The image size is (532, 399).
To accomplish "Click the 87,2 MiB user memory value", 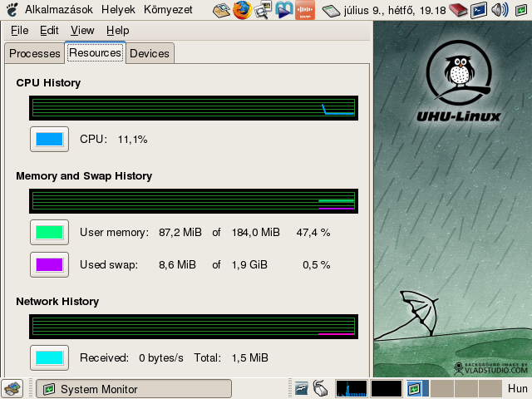I will tap(180, 233).
